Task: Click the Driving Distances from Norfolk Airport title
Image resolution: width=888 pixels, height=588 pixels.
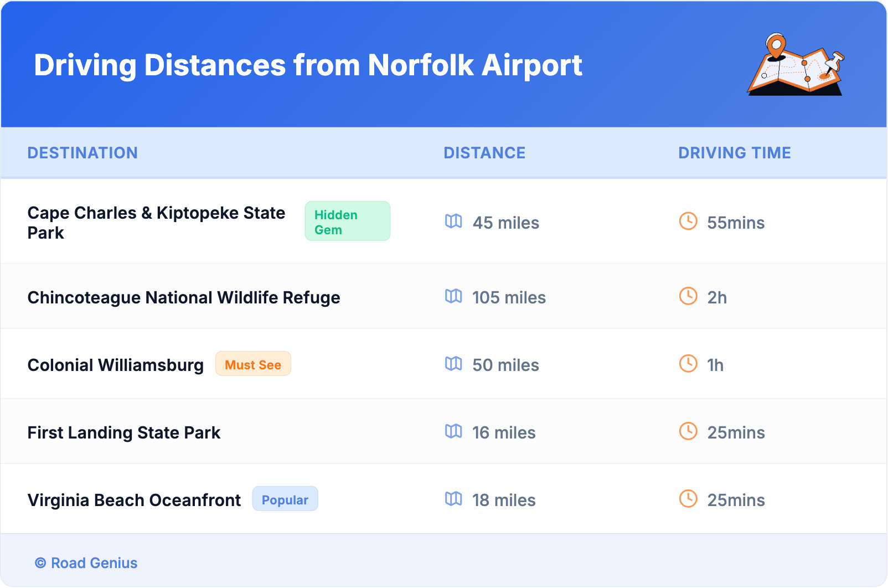Action: (308, 65)
